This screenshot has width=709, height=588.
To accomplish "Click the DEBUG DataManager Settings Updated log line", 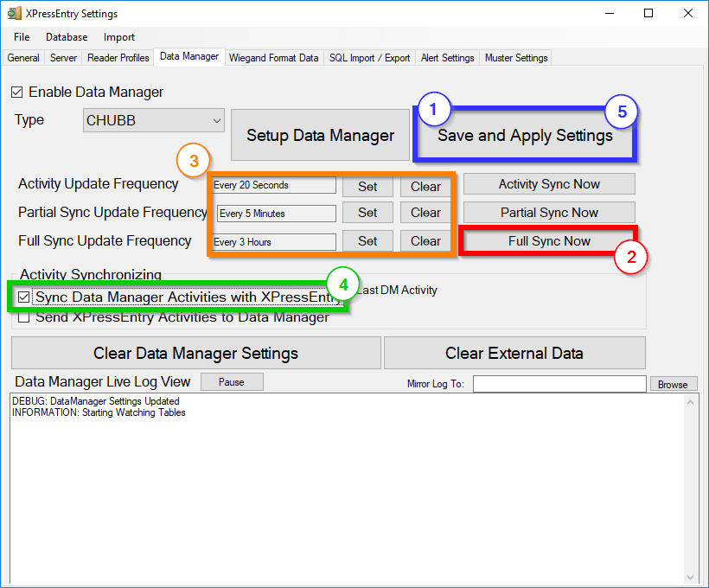I will click(x=96, y=401).
